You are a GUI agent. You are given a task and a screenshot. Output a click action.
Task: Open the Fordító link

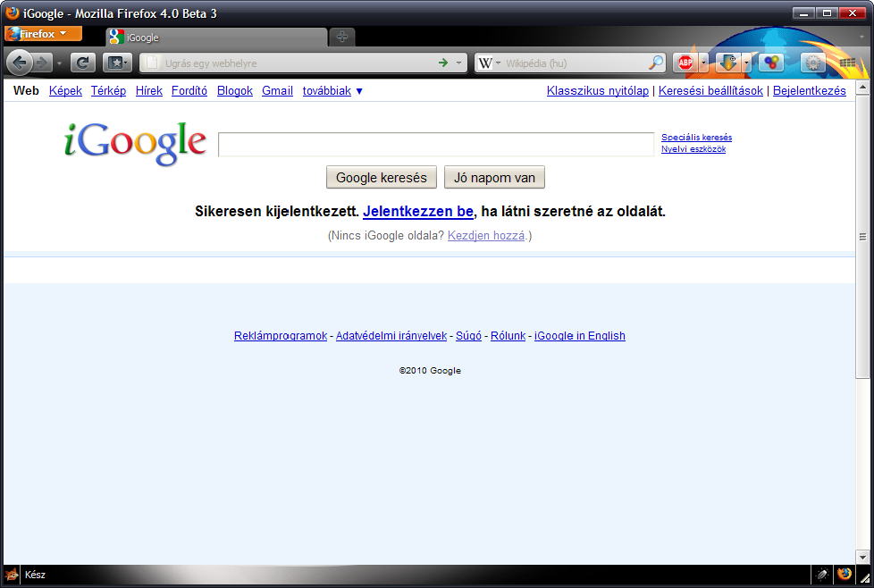(x=189, y=90)
